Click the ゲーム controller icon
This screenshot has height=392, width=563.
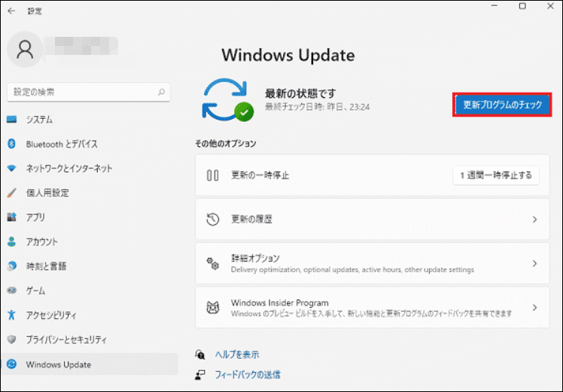[x=11, y=290]
